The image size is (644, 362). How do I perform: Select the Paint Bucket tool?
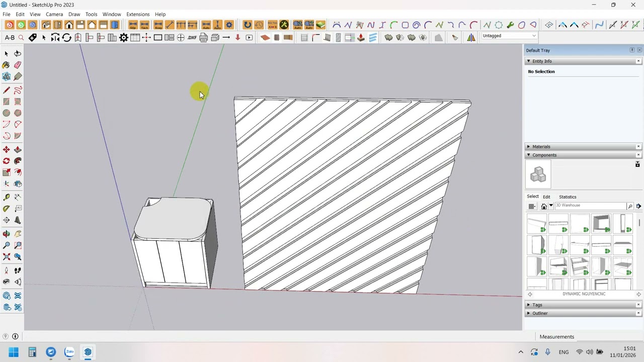[6, 65]
